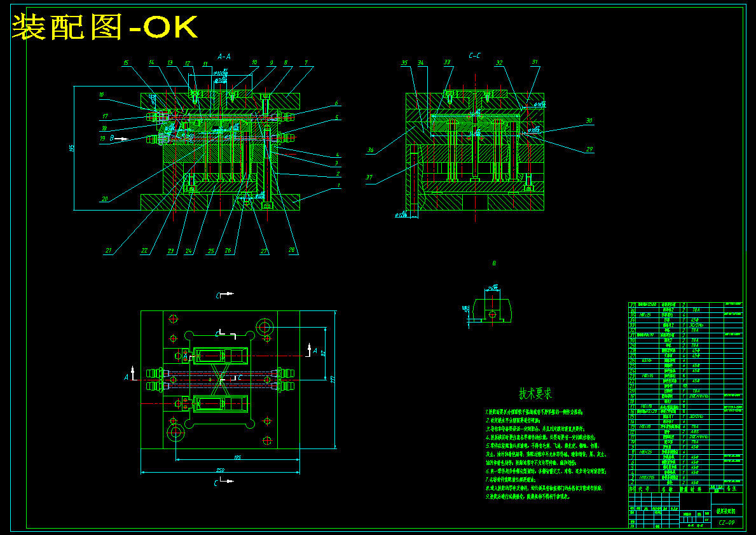Viewport: 756px width, 535px height.
Task: Click callout number 29 right of C-C section
Action: tap(589, 149)
